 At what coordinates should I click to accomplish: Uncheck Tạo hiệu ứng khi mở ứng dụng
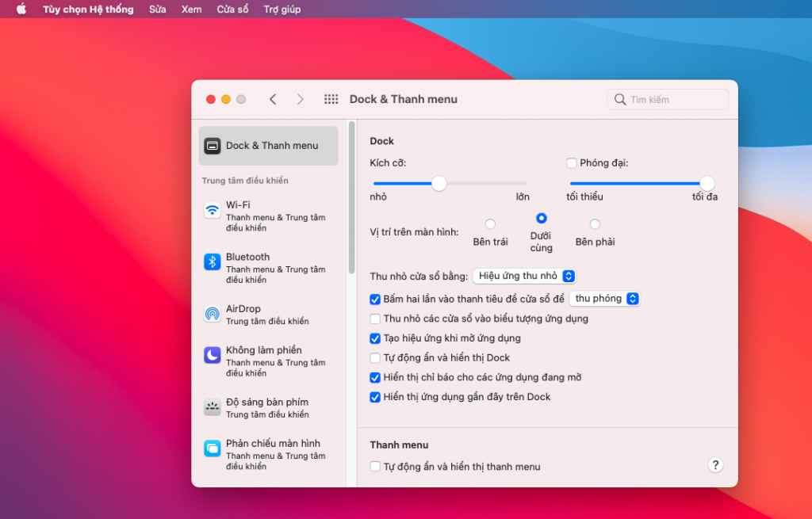click(375, 338)
